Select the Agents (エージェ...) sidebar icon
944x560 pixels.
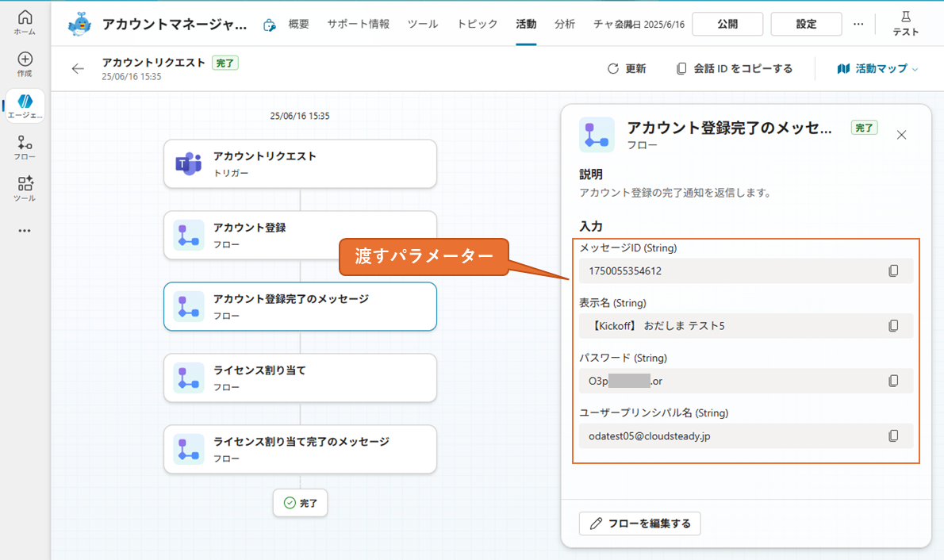point(25,106)
